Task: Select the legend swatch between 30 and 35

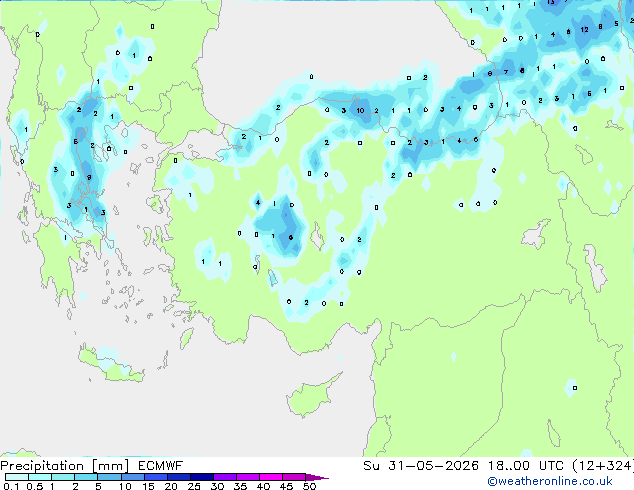Action: coord(225,477)
